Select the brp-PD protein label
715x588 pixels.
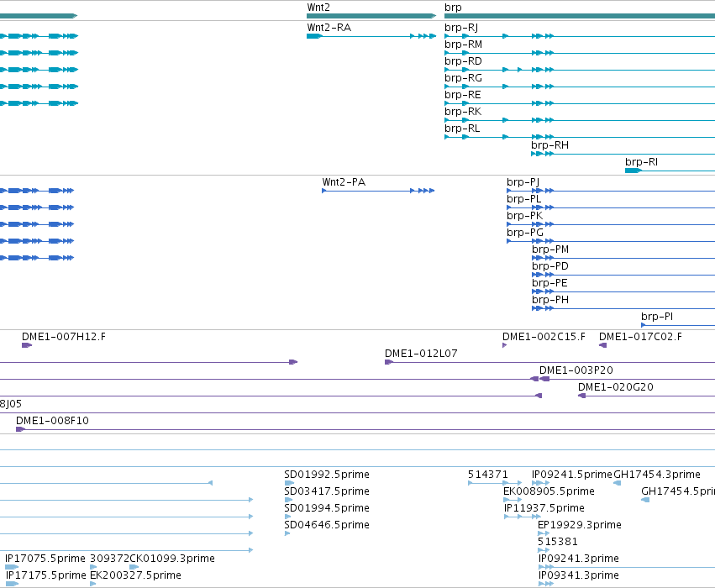(x=550, y=266)
